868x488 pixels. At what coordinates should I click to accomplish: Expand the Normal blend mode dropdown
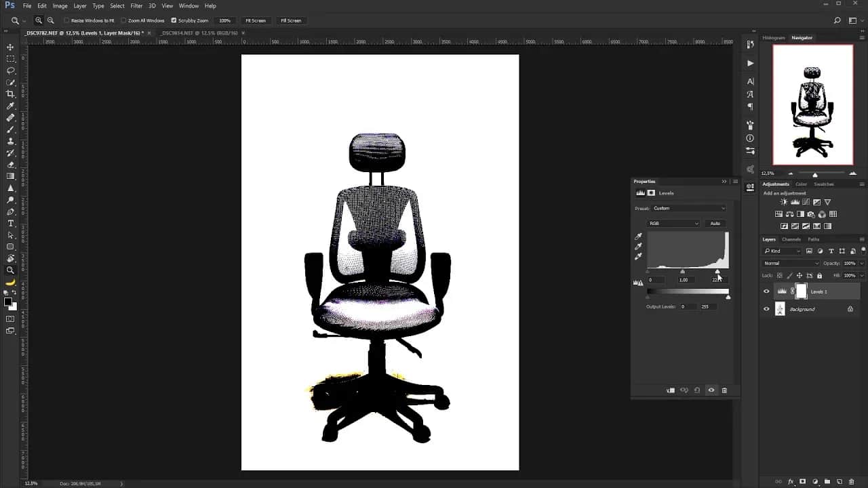pos(791,263)
